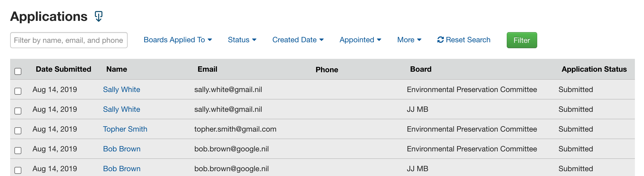Check Bob Brown's Environmental Preservation row checkbox
This screenshot has width=644, height=176.
(18, 151)
